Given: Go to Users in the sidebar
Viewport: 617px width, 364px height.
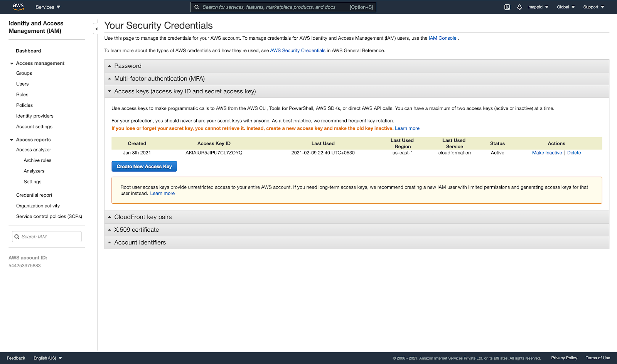Looking at the screenshot, I should (x=22, y=84).
